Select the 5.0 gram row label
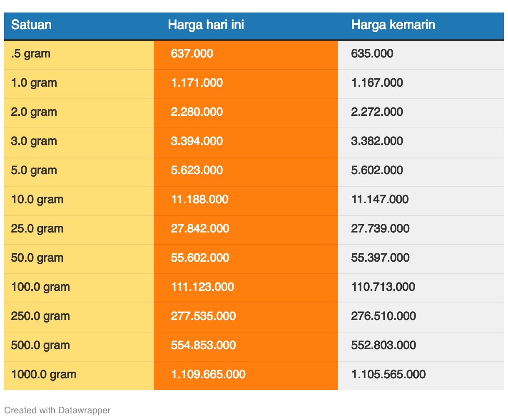The image size is (508, 420). 34,170
